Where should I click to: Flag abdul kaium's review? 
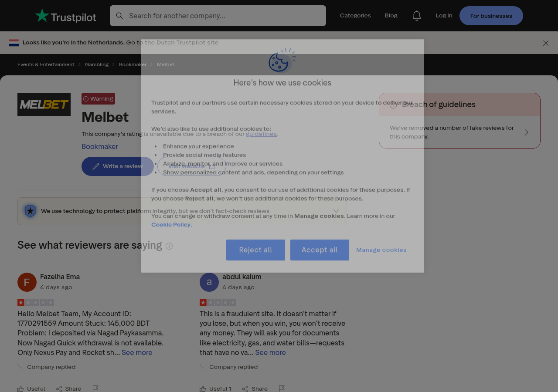[x=282, y=389]
